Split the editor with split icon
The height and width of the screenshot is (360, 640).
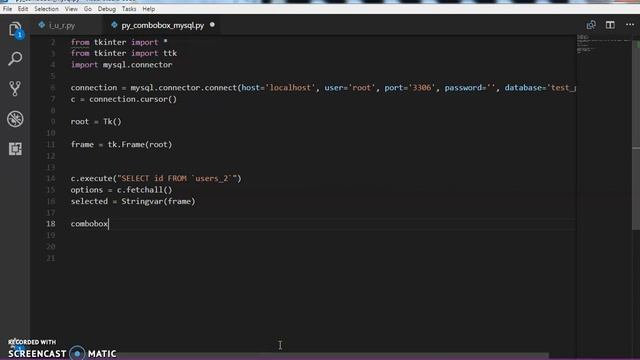coord(610,25)
